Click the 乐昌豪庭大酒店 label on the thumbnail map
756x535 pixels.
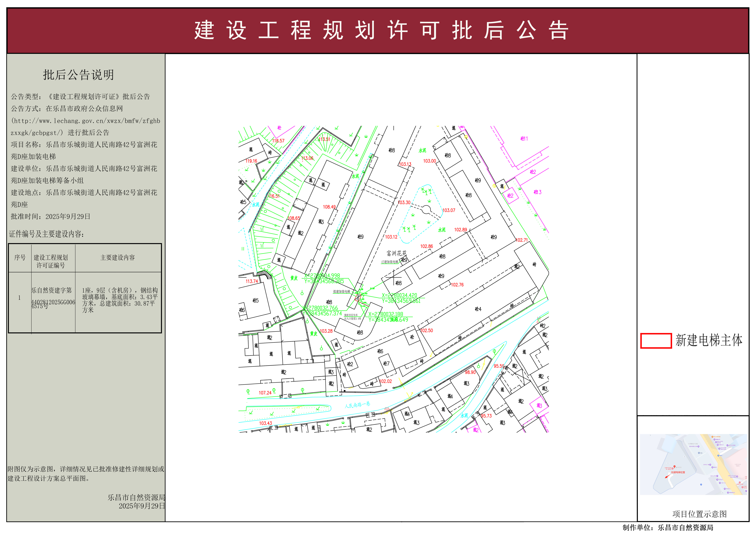(x=693, y=444)
